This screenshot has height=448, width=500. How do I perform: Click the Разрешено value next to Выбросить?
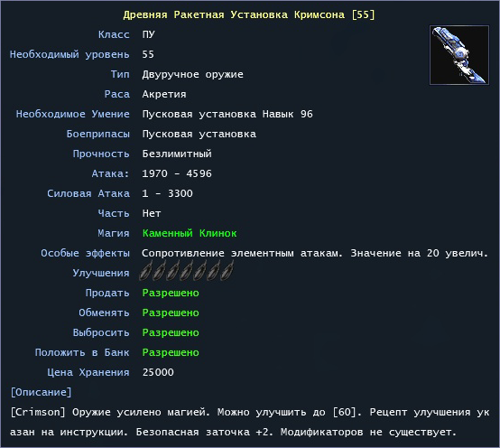pyautogui.click(x=171, y=332)
